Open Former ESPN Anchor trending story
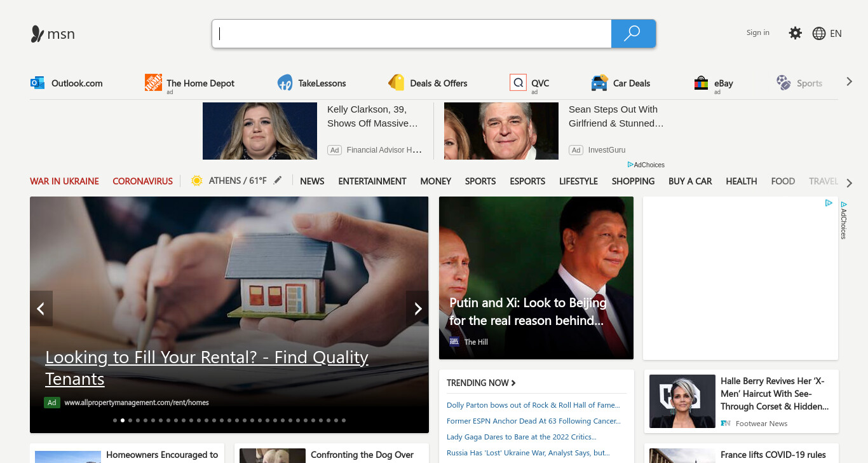 coord(534,421)
